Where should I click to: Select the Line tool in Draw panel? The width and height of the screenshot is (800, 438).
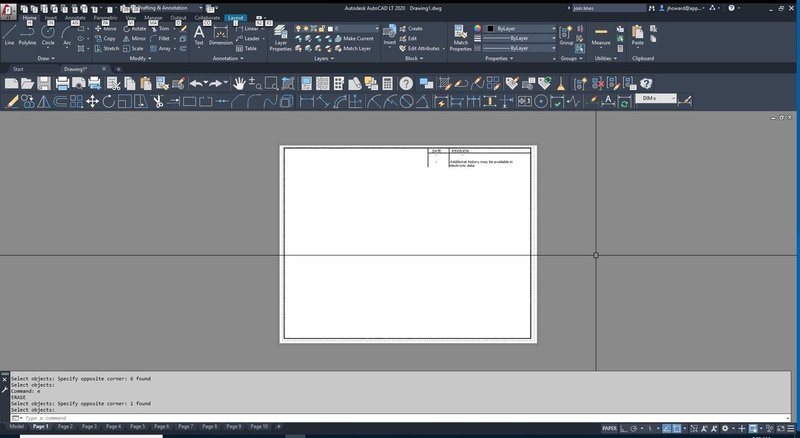9,35
